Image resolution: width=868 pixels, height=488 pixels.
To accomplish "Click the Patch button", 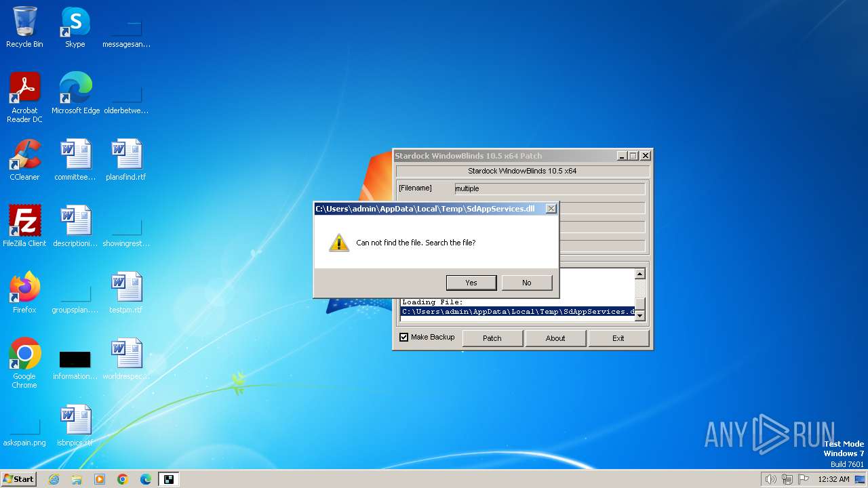I will pyautogui.click(x=492, y=338).
